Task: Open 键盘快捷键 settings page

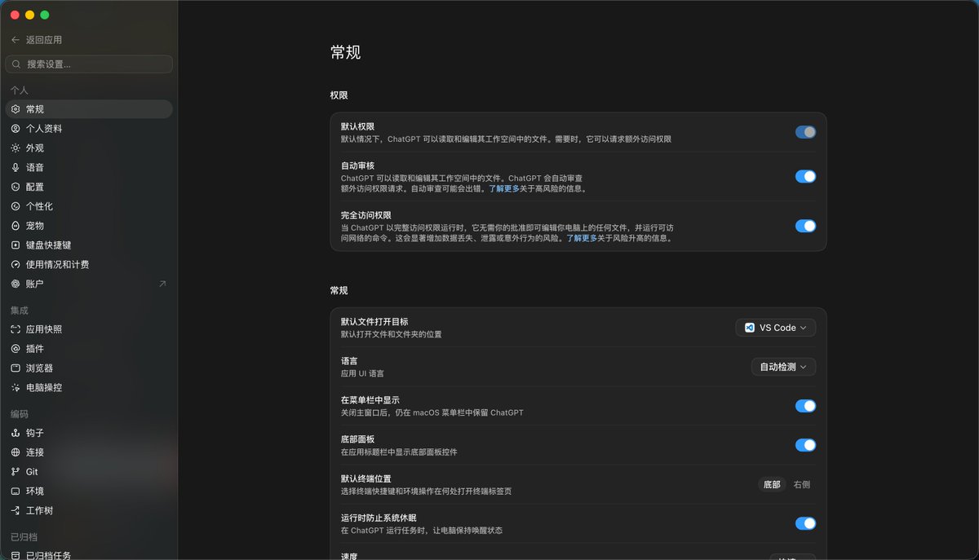Action: point(89,245)
